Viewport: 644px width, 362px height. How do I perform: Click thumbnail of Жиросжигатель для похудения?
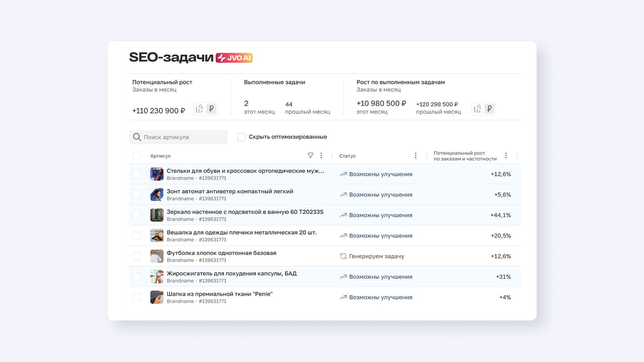tap(157, 277)
